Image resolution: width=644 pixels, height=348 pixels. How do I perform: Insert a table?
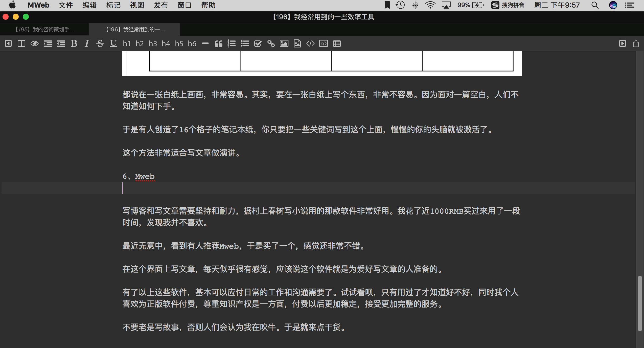[337, 43]
